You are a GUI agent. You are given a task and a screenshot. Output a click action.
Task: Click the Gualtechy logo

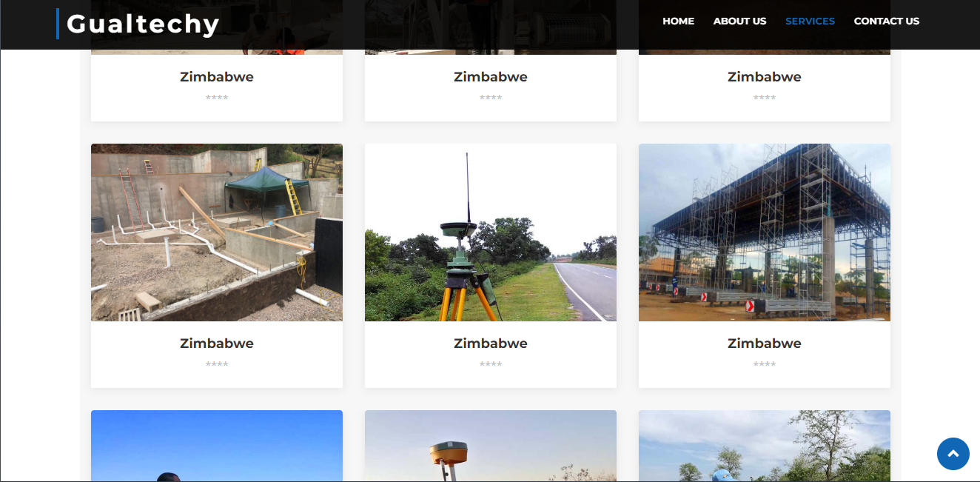[x=141, y=23]
